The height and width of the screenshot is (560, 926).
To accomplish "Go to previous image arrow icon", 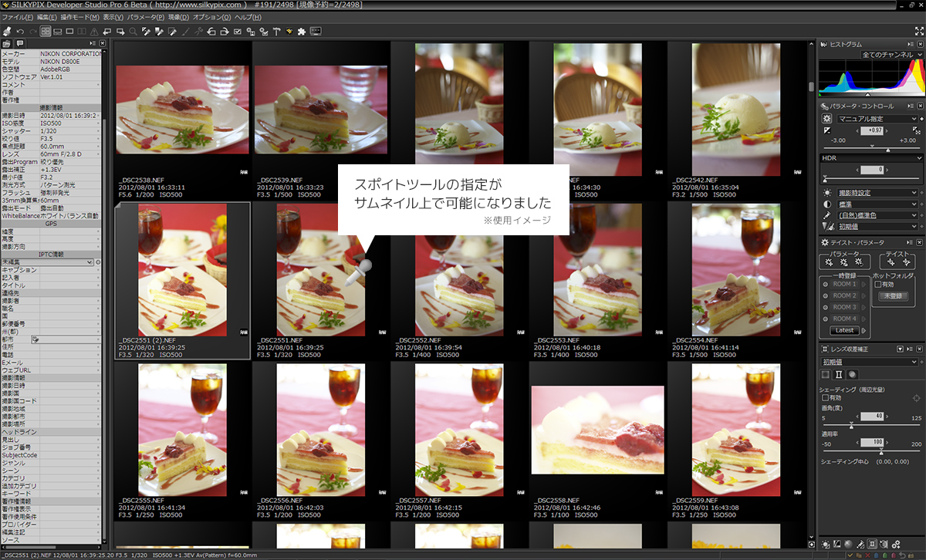I will 107,32.
